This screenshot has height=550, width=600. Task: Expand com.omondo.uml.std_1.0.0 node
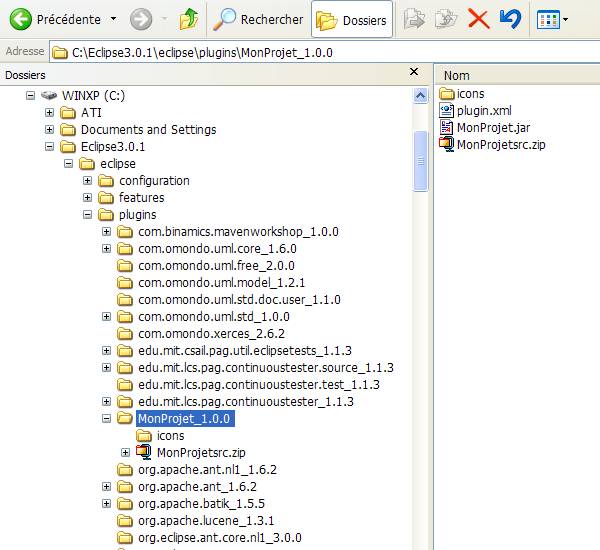(x=106, y=317)
